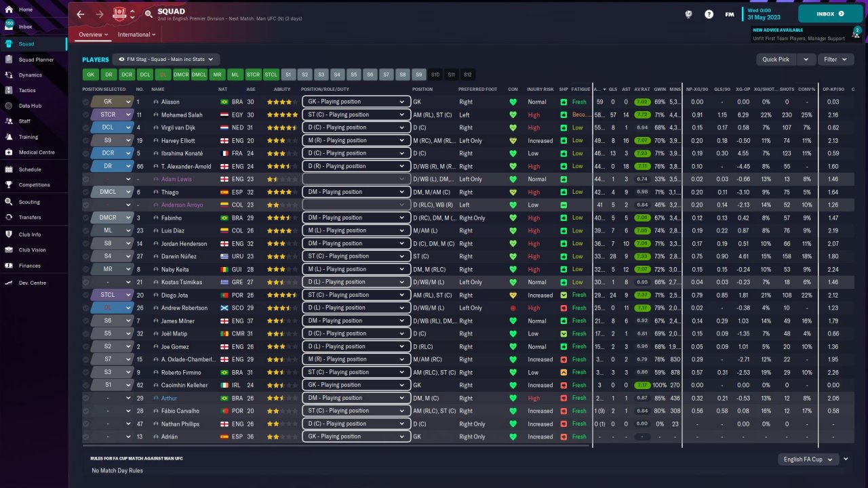
Task: Open FM Stag Squad view dropdown
Action: [166, 59]
